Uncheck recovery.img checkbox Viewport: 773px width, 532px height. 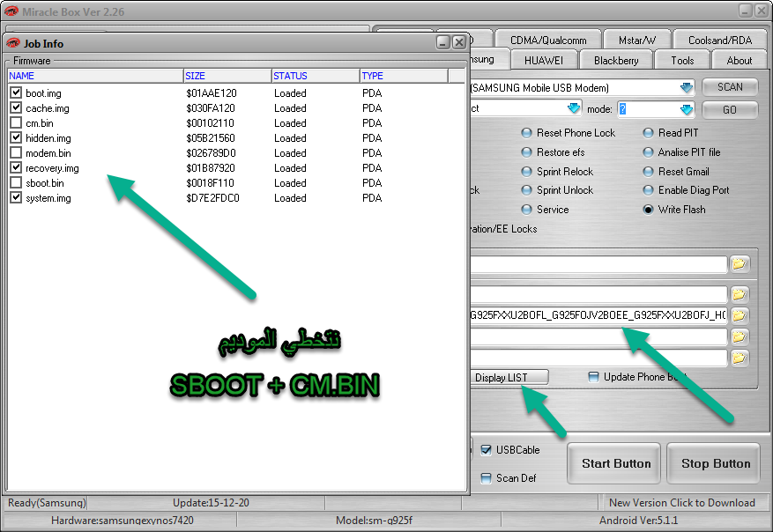click(16, 167)
